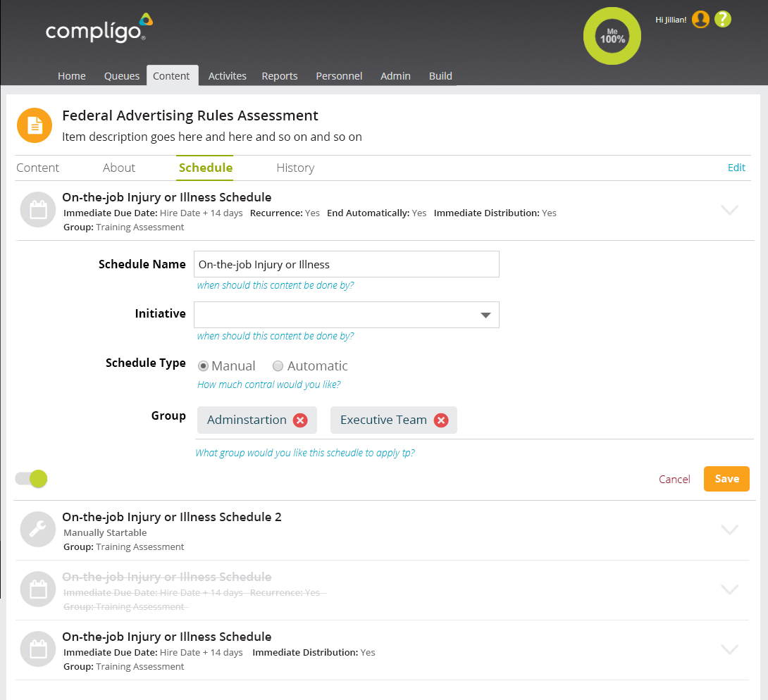Expand the On-the-job Injury Schedule 2 row
This screenshot has height=700, width=768.
[x=730, y=530]
